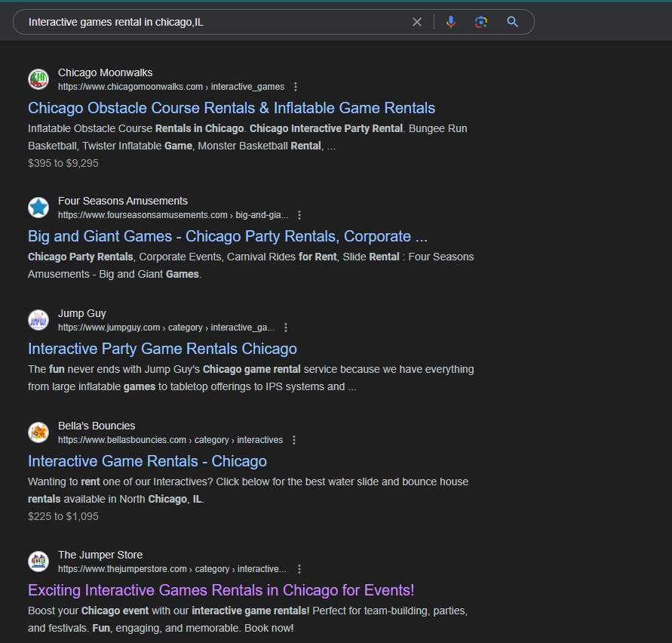Click the thejumperstore.com URL breadcrumb
Viewport: 672px width, 643px height.
[x=172, y=569]
